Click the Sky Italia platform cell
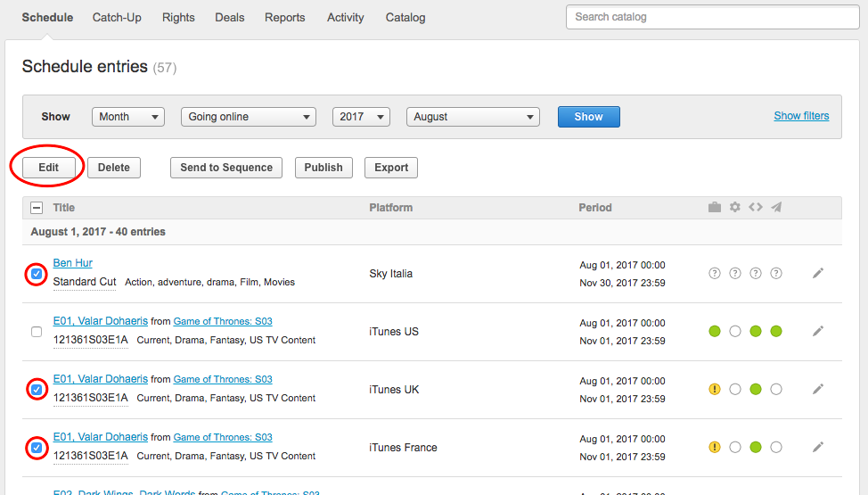Image resolution: width=868 pixels, height=495 pixels. pos(391,274)
